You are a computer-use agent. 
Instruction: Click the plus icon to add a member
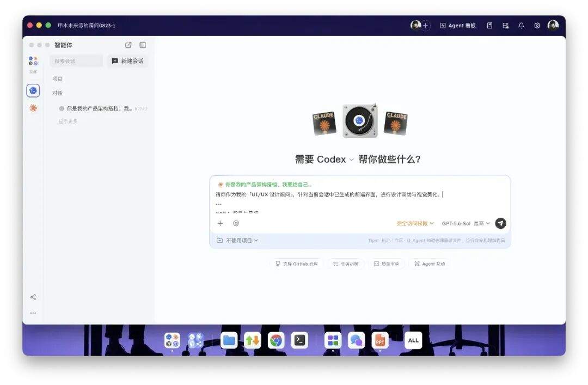425,26
